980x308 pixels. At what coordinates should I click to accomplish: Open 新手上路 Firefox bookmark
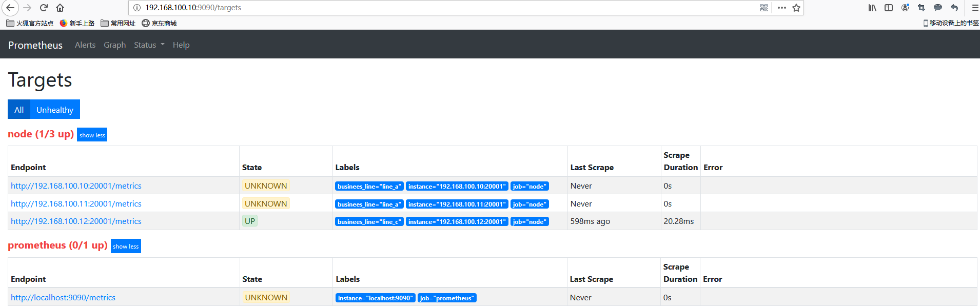[x=77, y=23]
